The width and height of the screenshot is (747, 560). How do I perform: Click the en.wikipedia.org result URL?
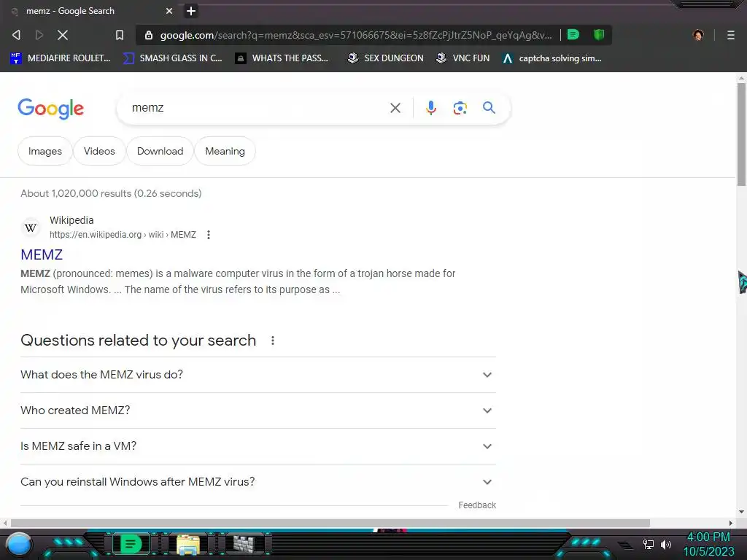(123, 235)
